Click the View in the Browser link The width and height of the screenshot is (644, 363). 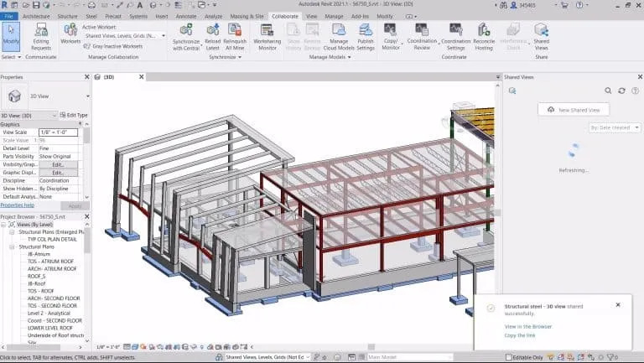click(x=527, y=326)
